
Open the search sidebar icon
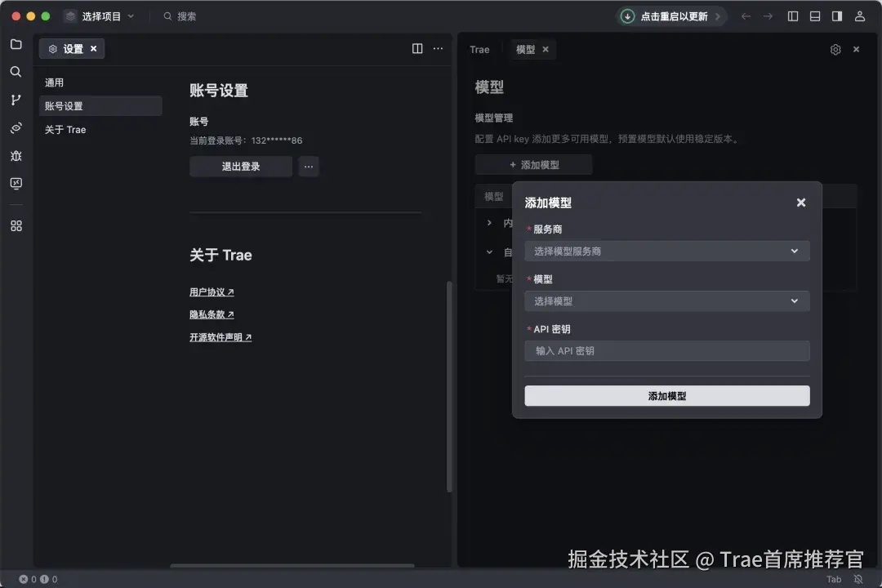tap(16, 72)
